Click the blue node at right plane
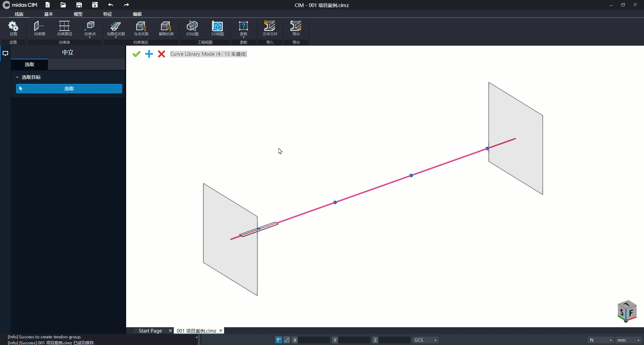Screen dimensions: 644x345 (x=487, y=148)
